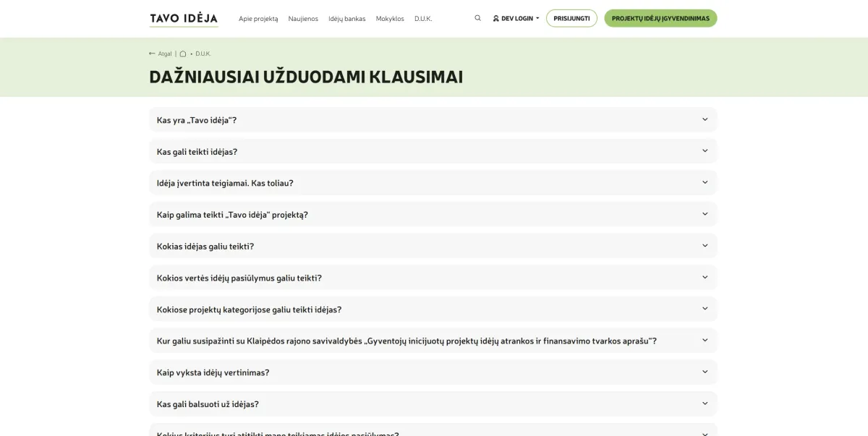868x436 pixels.
Task: Open Apie projektą menu item
Action: coord(258,19)
